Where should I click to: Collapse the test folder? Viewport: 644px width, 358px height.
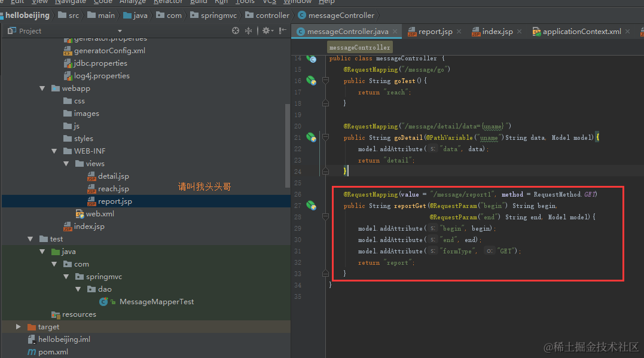(30, 239)
